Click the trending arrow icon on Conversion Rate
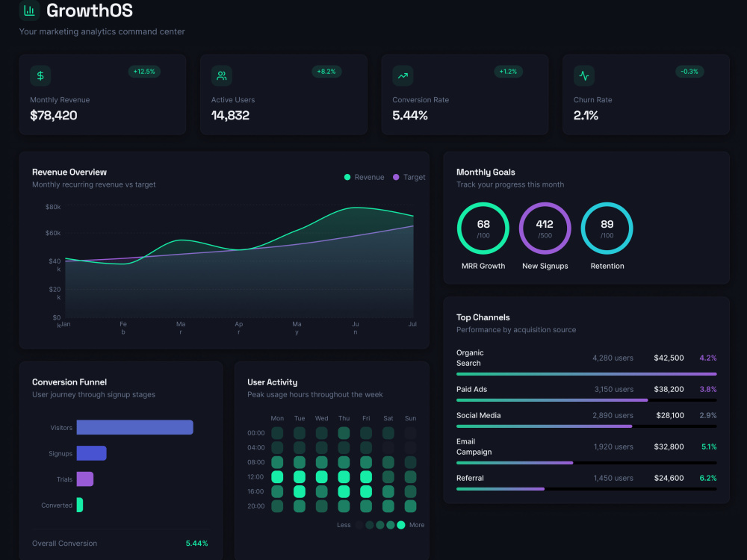The height and width of the screenshot is (560, 747). [403, 75]
